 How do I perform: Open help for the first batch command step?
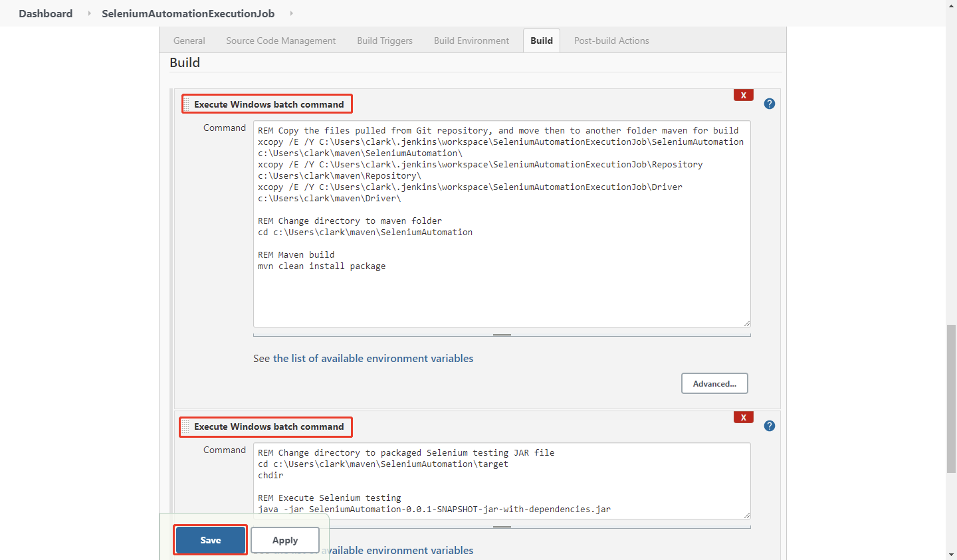769,104
